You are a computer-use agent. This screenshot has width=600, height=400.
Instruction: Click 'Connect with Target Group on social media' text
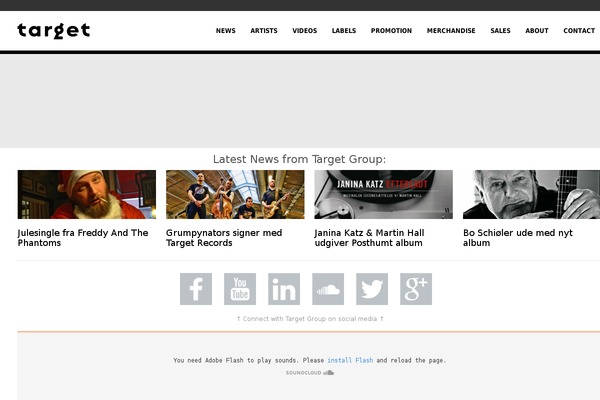pos(310,318)
